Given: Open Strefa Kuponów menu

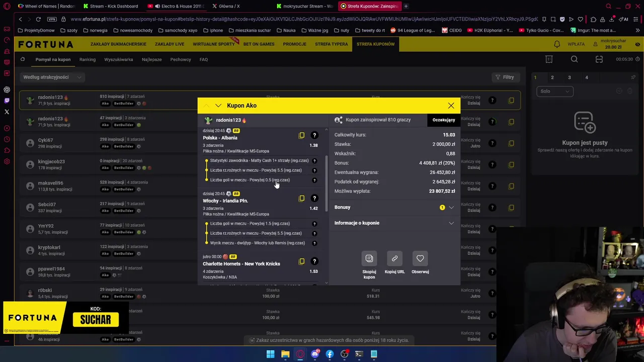Looking at the screenshot, I should tap(375, 44).
